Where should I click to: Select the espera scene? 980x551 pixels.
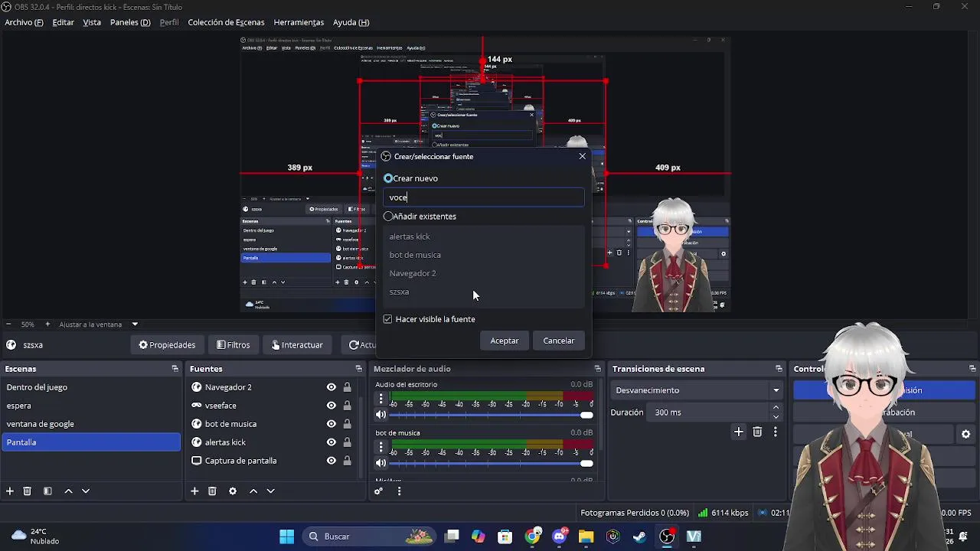[91, 406]
